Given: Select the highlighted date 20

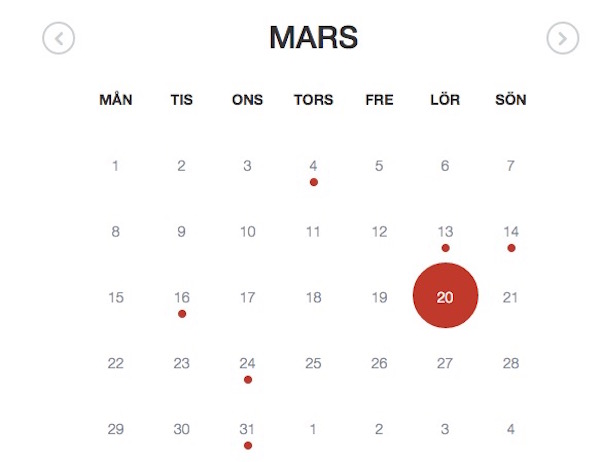Looking at the screenshot, I should [x=445, y=295].
